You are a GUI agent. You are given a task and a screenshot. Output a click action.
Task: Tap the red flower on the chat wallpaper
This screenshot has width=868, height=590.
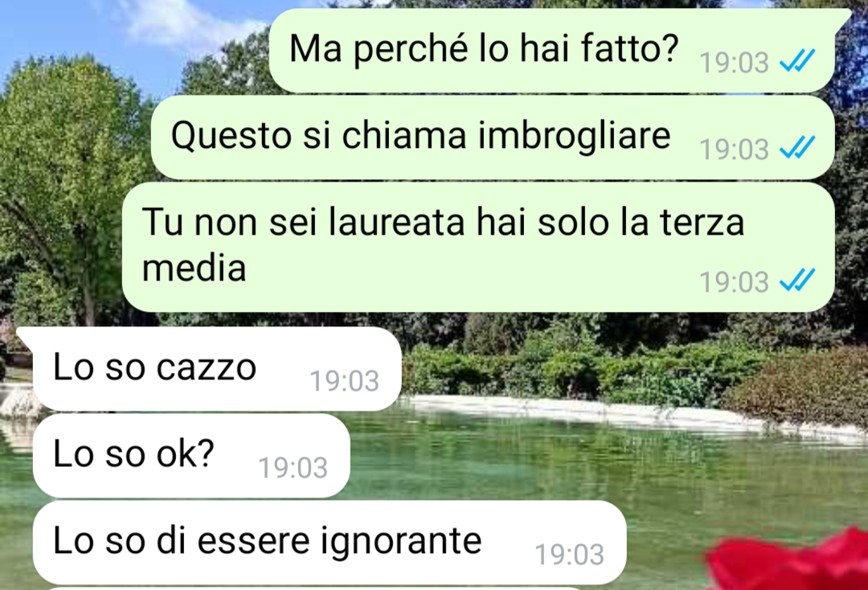(x=792, y=562)
